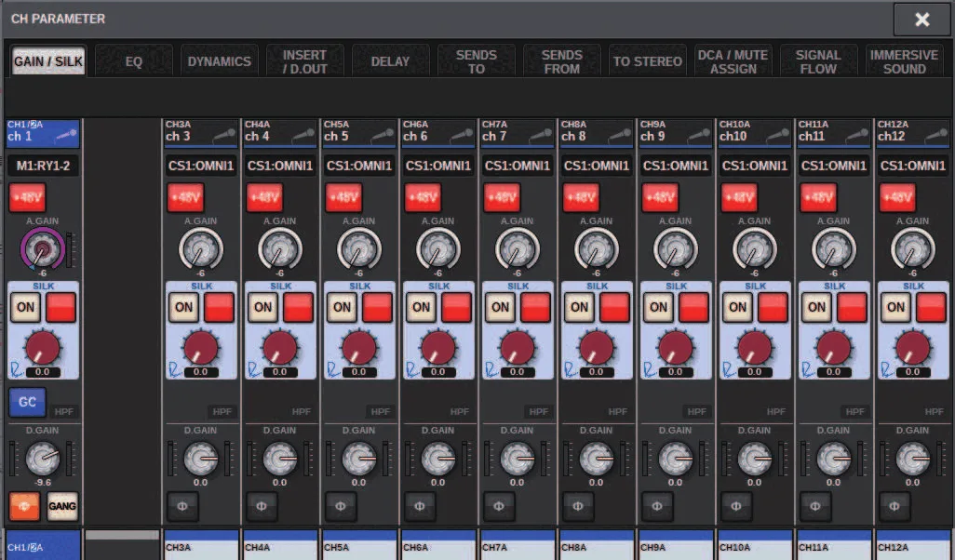Select ch 6 microphone channel header
955x560 pixels.
pos(438,132)
